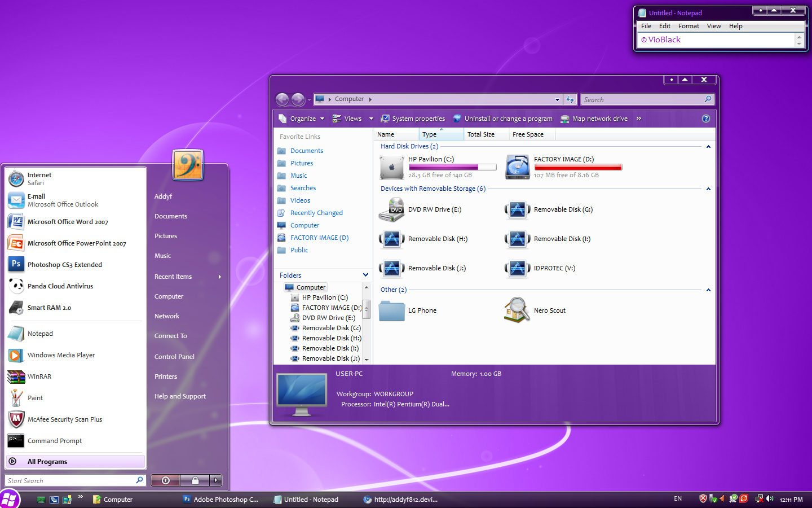The height and width of the screenshot is (508, 812).
Task: Open WinRAR from Start menu
Action: (x=76, y=376)
